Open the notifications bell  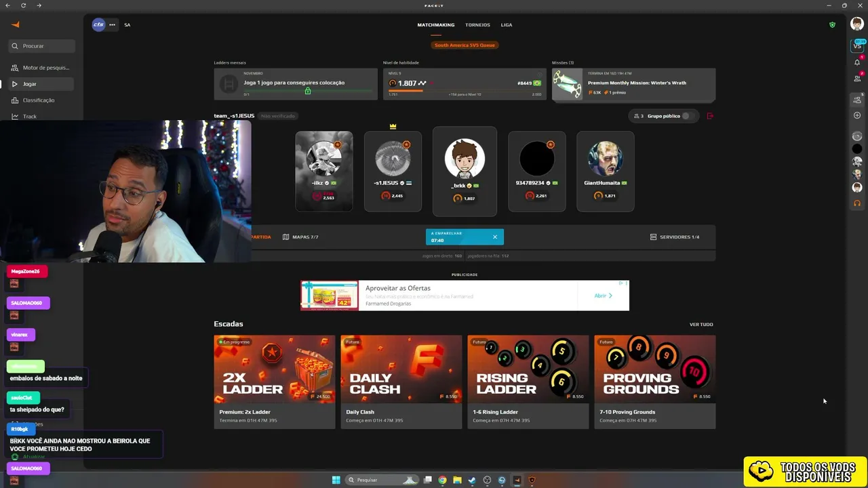(x=857, y=62)
